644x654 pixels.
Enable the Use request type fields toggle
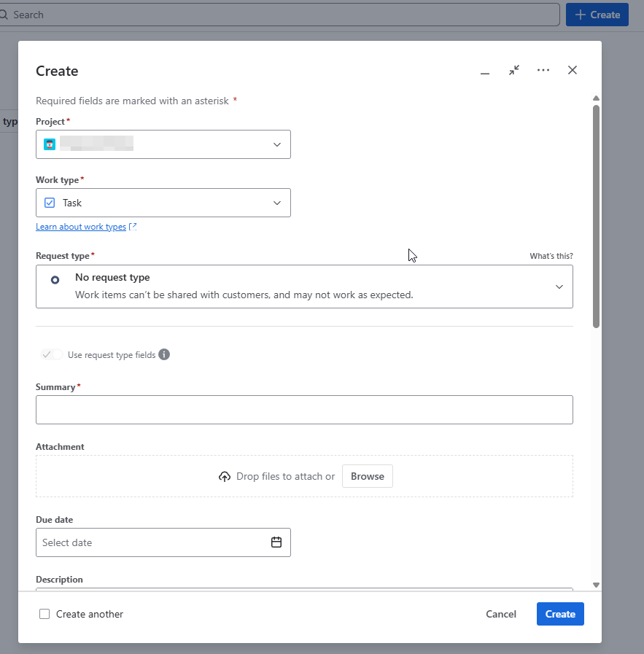[50, 354]
